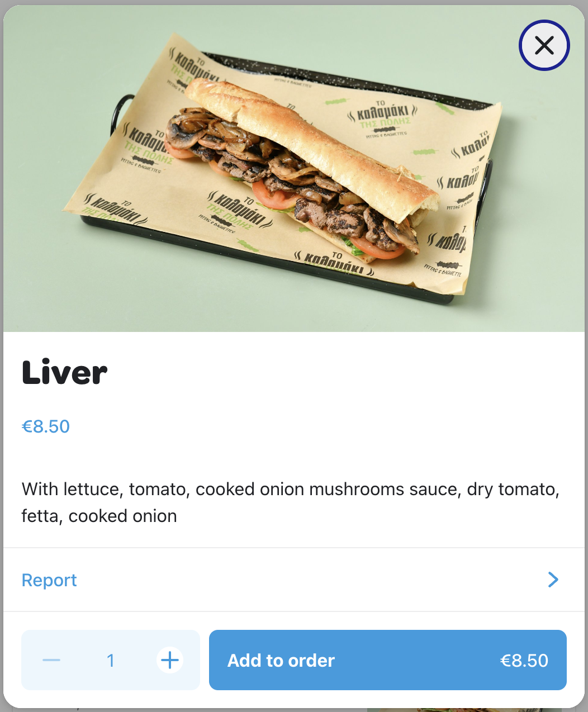Decrease quantity with the minus icon
Screen dimensions: 588x712
point(51,660)
